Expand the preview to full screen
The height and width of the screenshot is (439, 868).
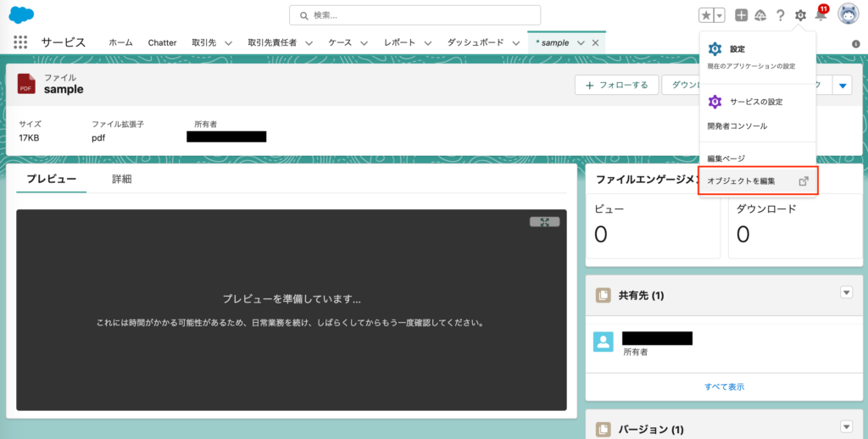(545, 222)
